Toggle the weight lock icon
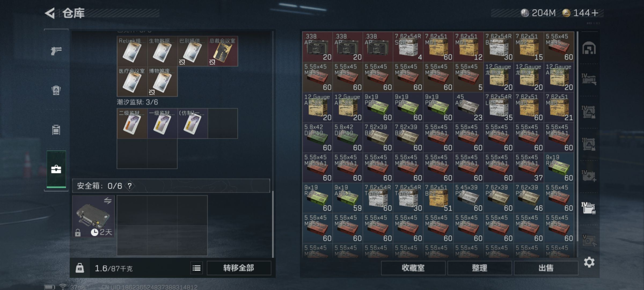Image resolution: width=644 pixels, height=290 pixels. [80, 268]
